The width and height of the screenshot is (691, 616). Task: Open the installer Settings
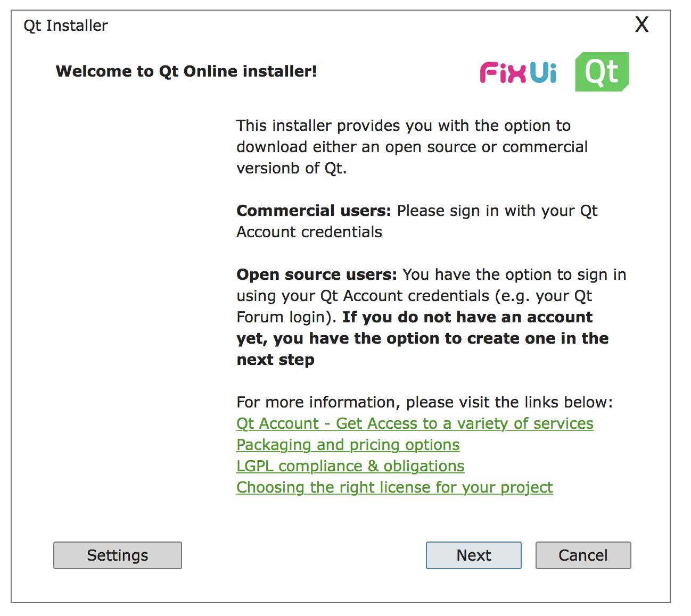pyautogui.click(x=117, y=555)
